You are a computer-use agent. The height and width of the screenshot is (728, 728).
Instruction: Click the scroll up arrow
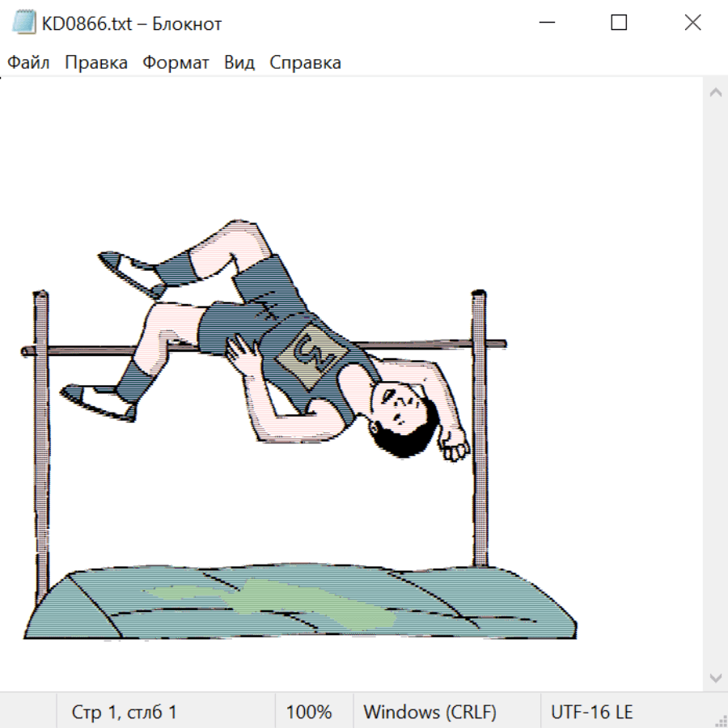coord(716,92)
